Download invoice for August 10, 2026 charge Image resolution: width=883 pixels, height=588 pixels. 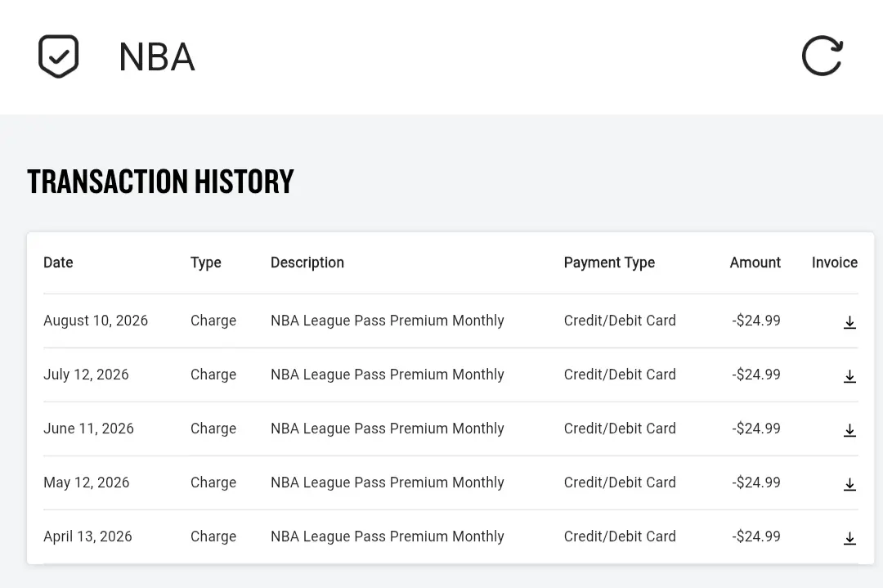(849, 322)
